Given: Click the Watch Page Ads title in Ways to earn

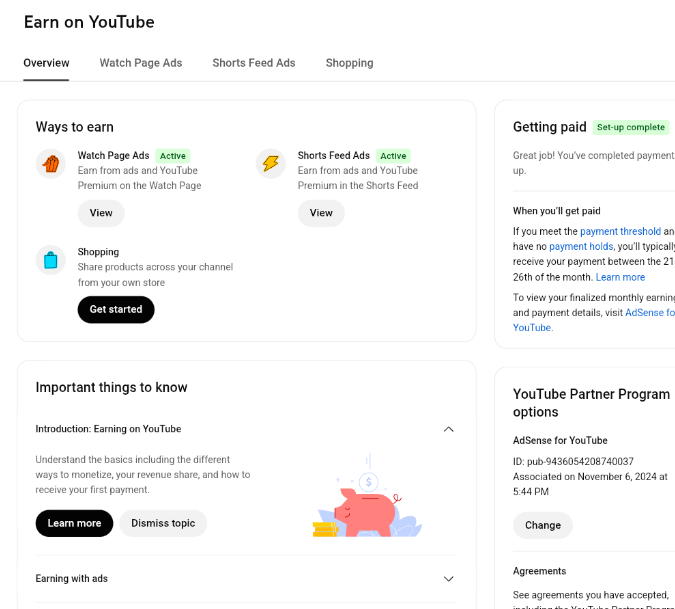Looking at the screenshot, I should pyautogui.click(x=113, y=155).
